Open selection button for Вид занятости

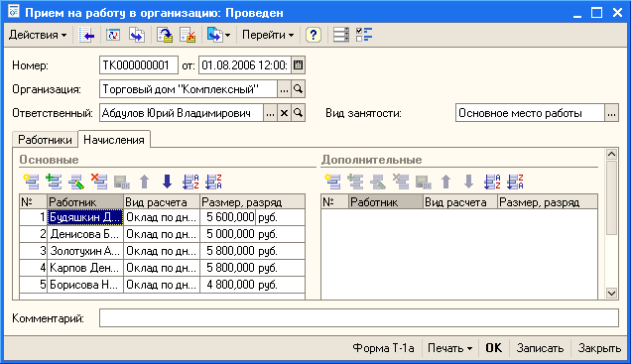coord(612,113)
